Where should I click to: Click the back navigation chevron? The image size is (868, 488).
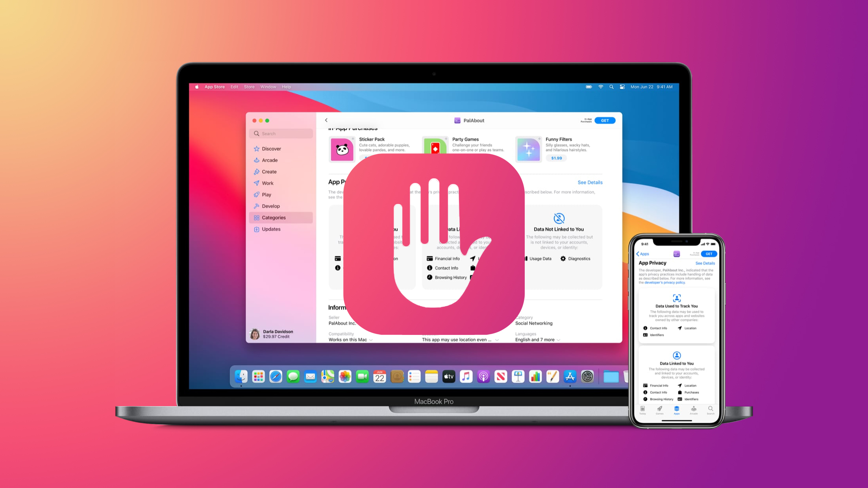[327, 120]
